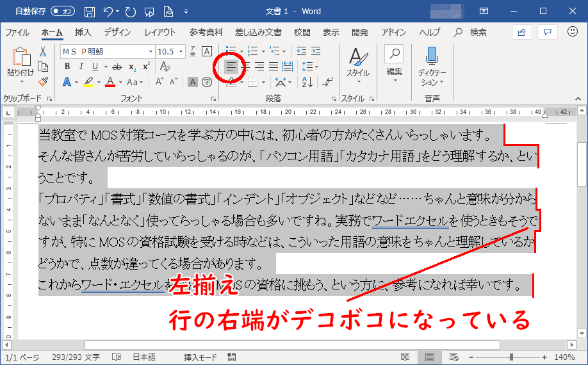Align the text to the right
The image size is (588, 365).
click(x=259, y=67)
